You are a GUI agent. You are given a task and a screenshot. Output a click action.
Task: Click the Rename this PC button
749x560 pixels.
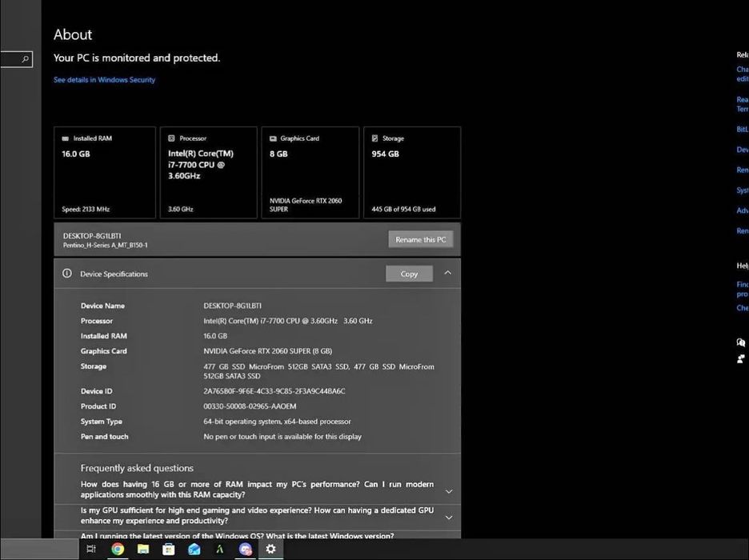click(421, 240)
